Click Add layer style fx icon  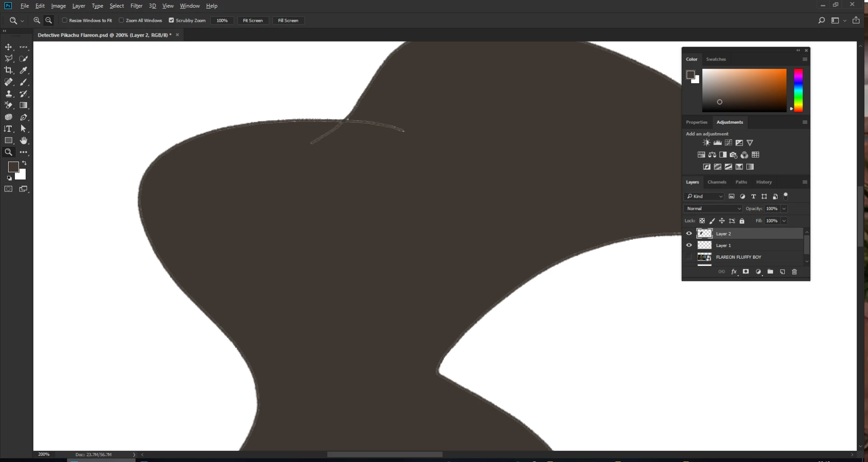pyautogui.click(x=734, y=272)
